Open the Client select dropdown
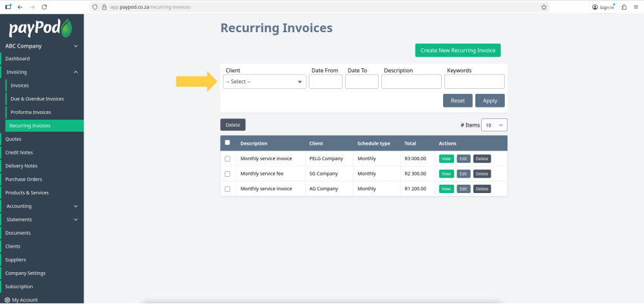This screenshot has width=644, height=305. [x=265, y=82]
